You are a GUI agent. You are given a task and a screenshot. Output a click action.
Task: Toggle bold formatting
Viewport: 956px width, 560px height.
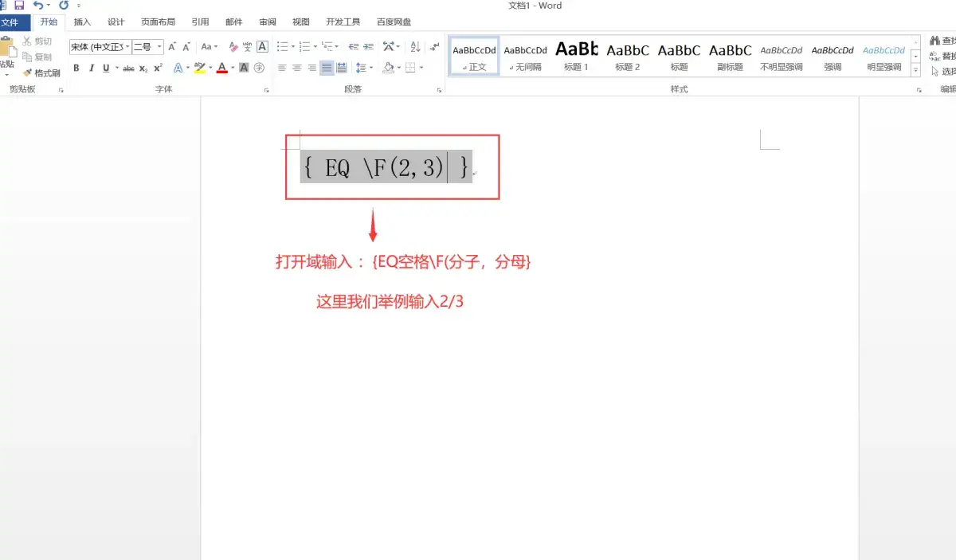[76, 69]
